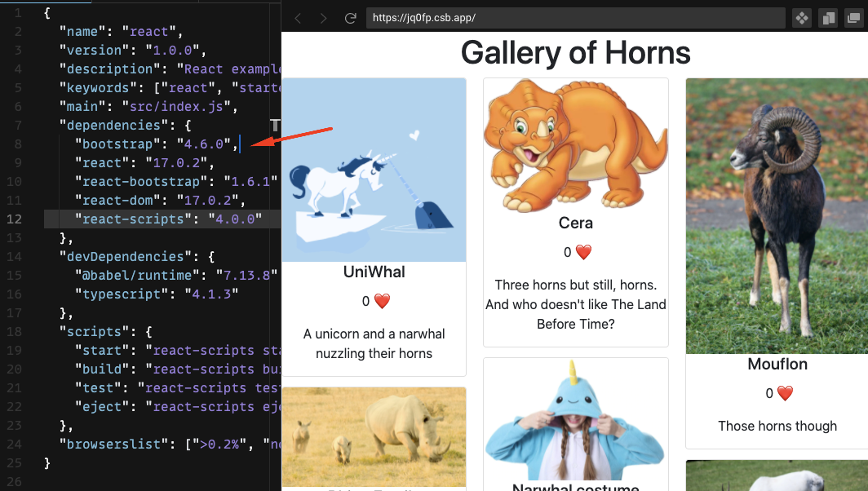Open preview in external browser window
Screen dimensions: 868x491
853,17
